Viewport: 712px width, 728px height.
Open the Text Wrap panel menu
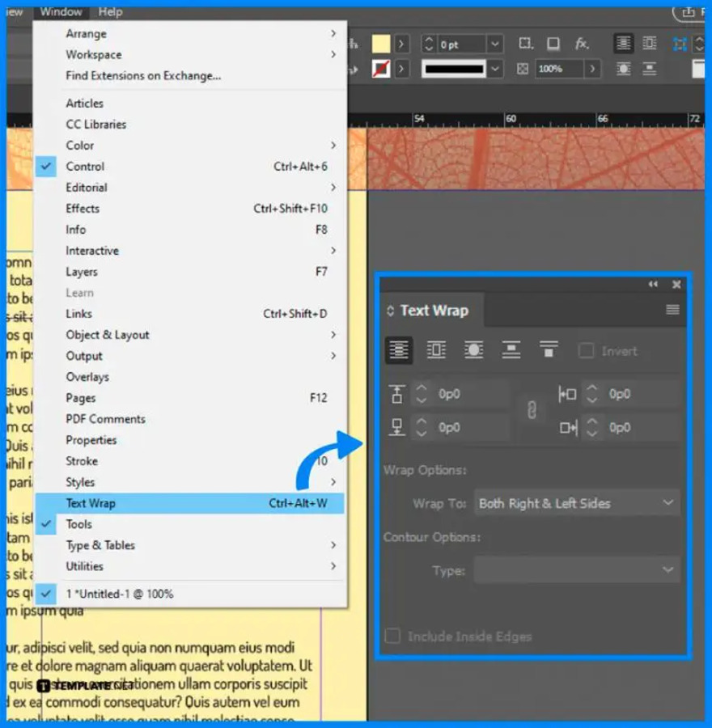point(673,310)
